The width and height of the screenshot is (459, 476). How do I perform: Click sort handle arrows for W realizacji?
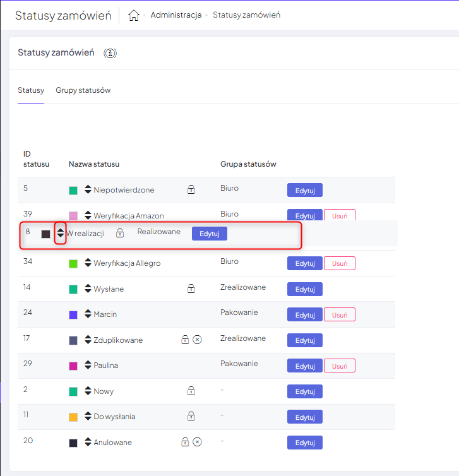pos(61,233)
